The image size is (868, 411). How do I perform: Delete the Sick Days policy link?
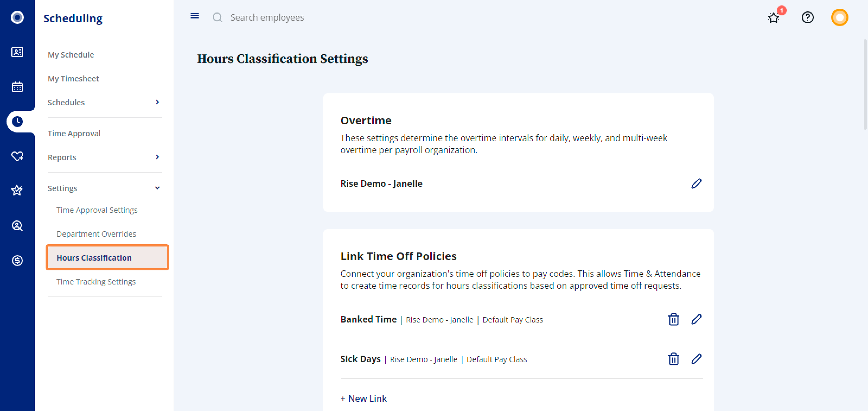(x=674, y=359)
